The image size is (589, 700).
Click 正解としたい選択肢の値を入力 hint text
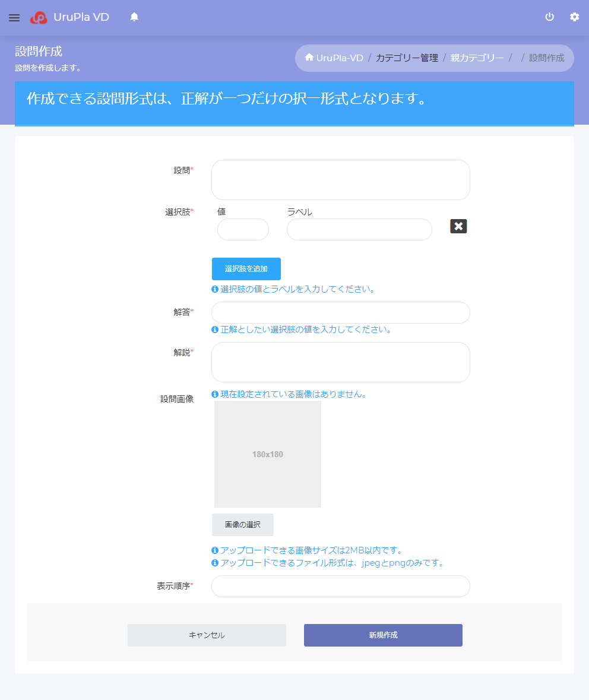coord(306,330)
